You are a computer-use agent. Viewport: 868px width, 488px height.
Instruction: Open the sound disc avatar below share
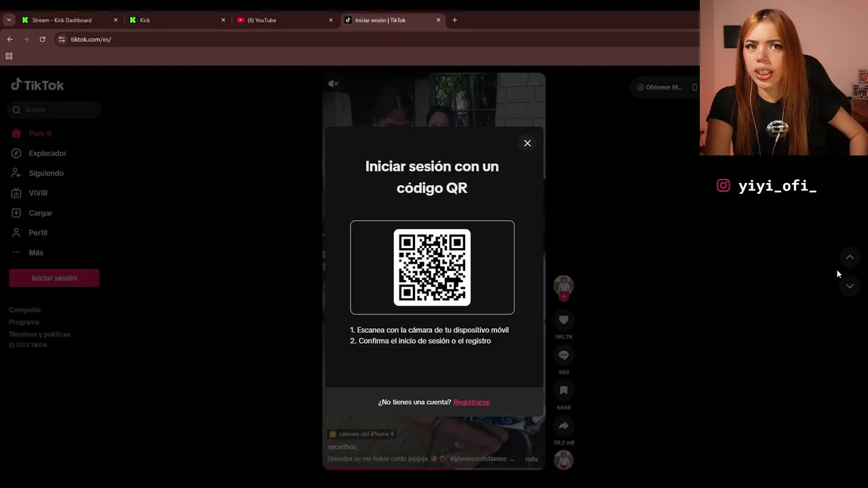[564, 460]
